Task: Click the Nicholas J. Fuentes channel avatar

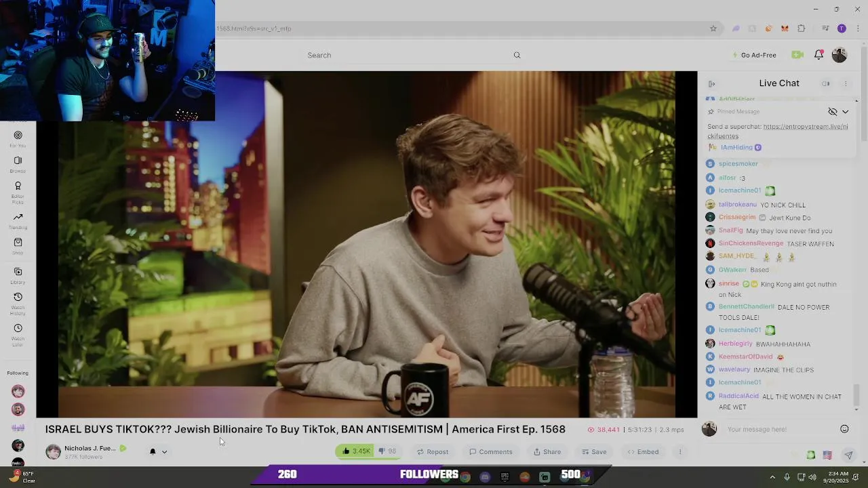Action: tap(53, 451)
